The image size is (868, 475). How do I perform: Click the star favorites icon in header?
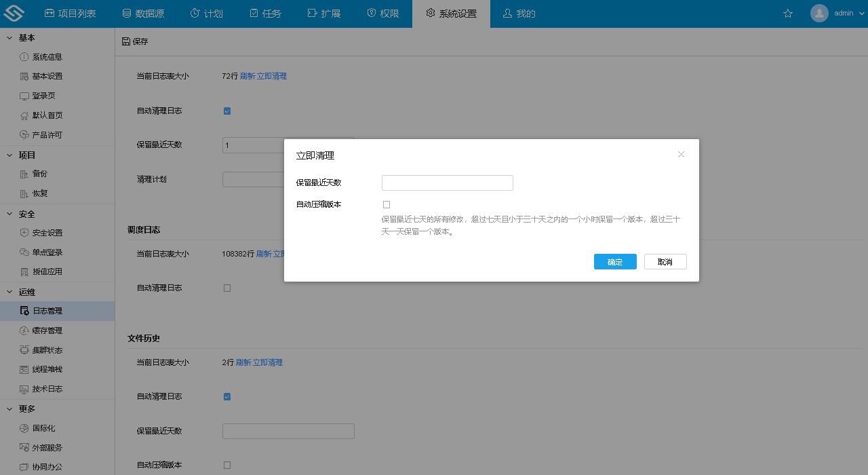[x=788, y=14]
